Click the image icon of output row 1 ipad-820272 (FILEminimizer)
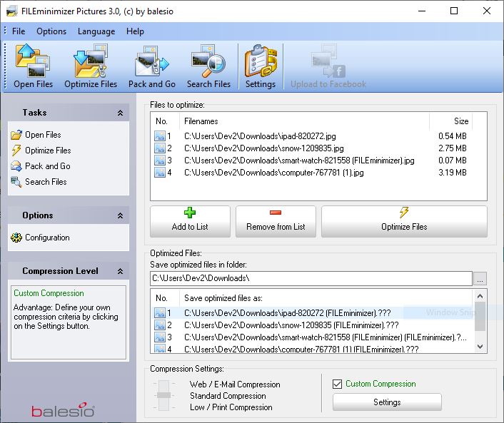Screen dimensions: 504x423 pyautogui.click(x=160, y=313)
